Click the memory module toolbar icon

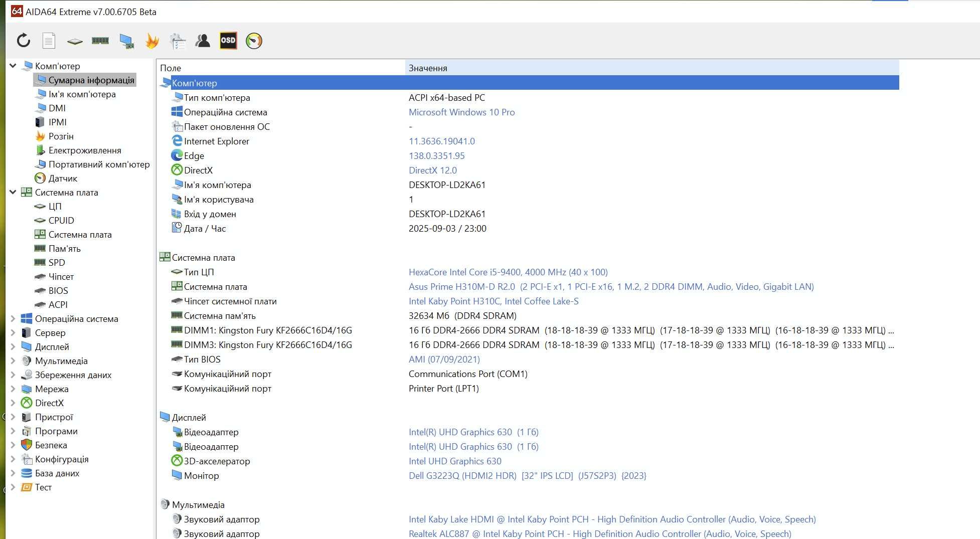point(100,41)
